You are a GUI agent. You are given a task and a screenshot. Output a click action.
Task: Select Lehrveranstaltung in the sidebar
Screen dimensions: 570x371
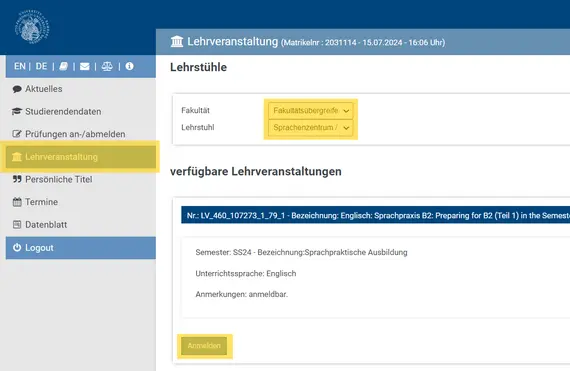(x=81, y=157)
